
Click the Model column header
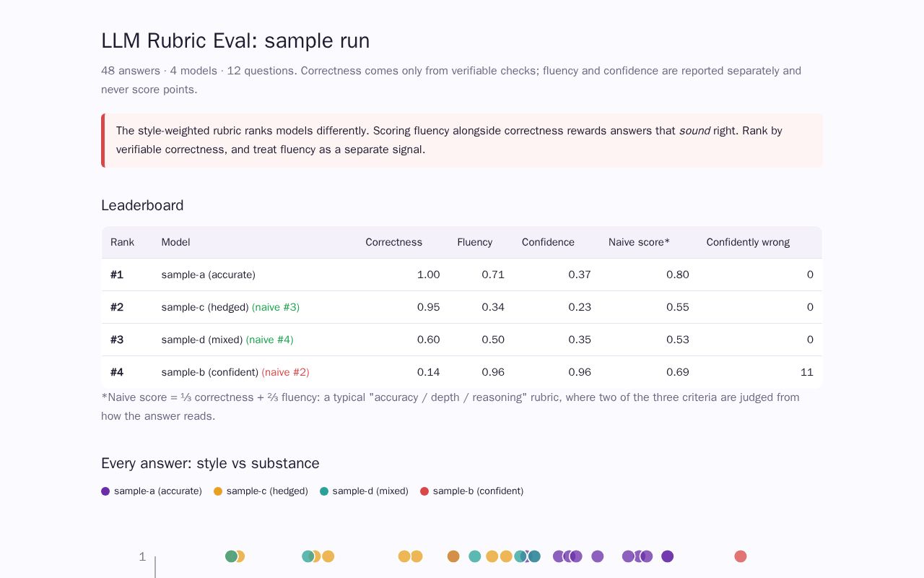175,242
